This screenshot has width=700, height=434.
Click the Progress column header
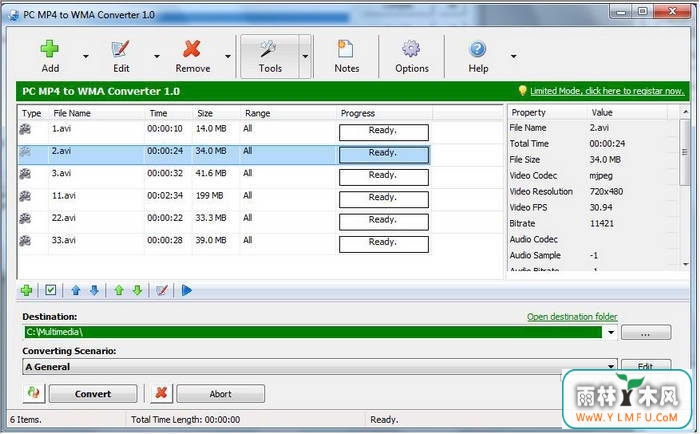(384, 113)
